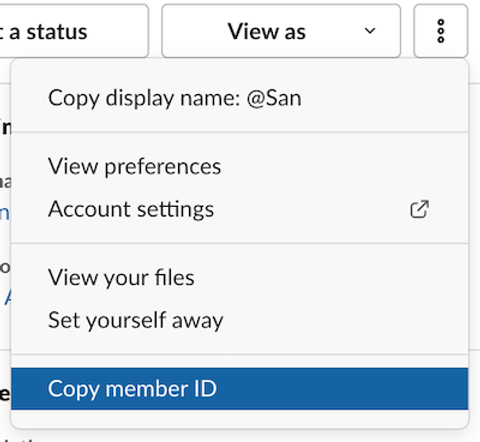Click the Set a status button
Viewport: 480px width, 442px height.
pos(72,31)
